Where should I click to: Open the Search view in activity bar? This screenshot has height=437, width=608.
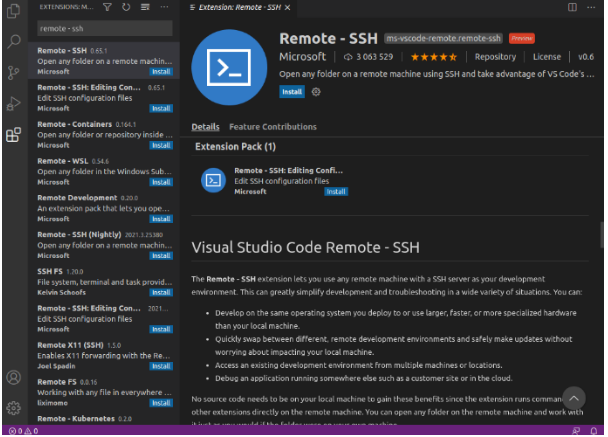[13, 42]
